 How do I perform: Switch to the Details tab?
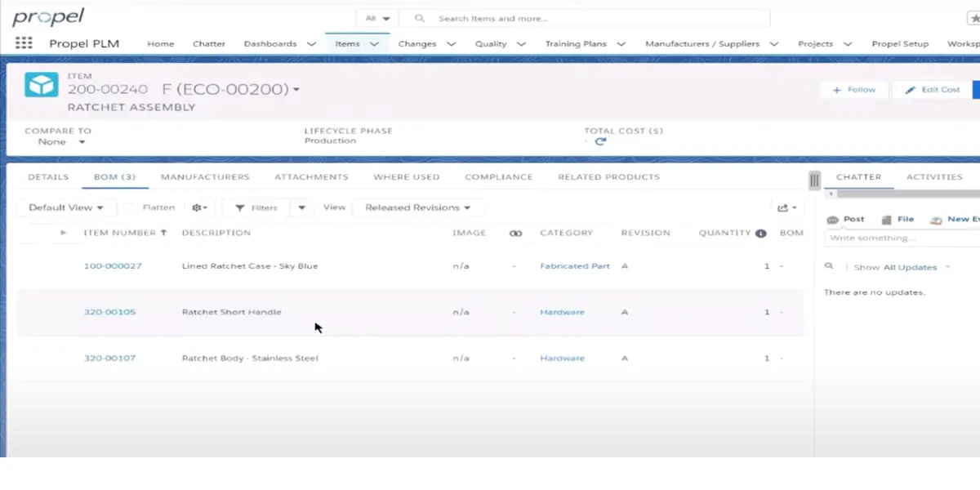coord(48,177)
